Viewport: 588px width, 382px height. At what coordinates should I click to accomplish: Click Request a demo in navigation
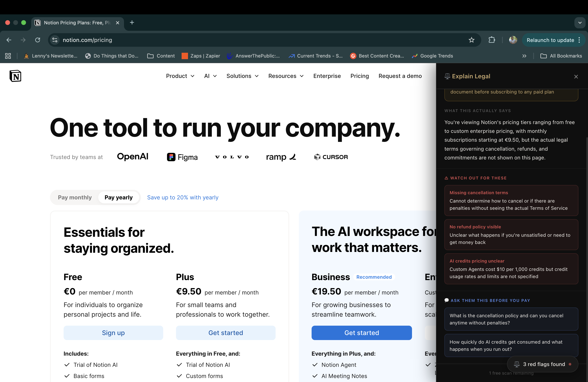tap(400, 76)
